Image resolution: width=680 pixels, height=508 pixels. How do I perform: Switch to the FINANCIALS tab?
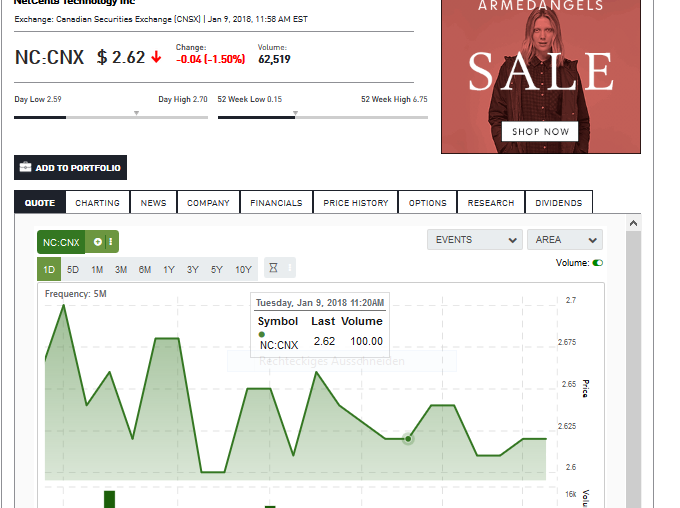(276, 203)
